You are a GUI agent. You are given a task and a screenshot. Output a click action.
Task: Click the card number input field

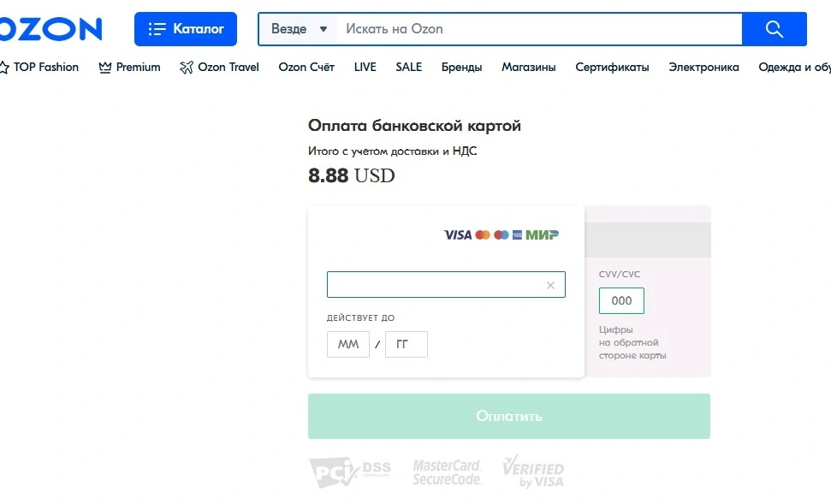[x=446, y=285]
